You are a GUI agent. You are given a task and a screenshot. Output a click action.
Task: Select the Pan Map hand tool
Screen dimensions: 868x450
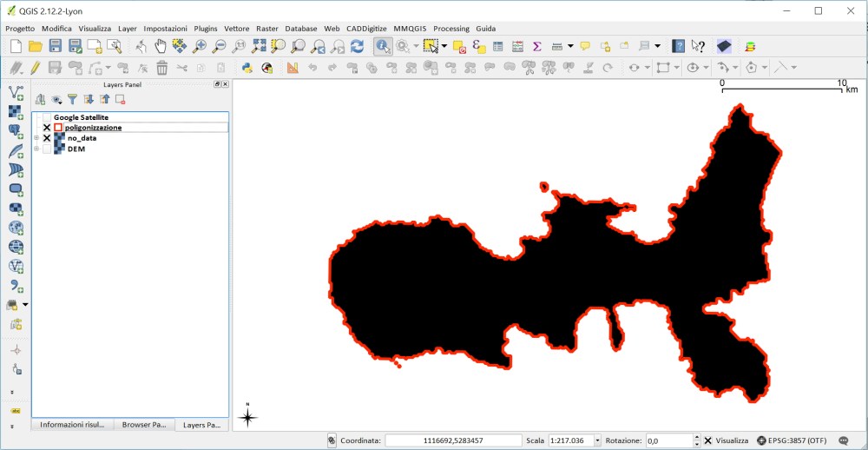click(161, 46)
